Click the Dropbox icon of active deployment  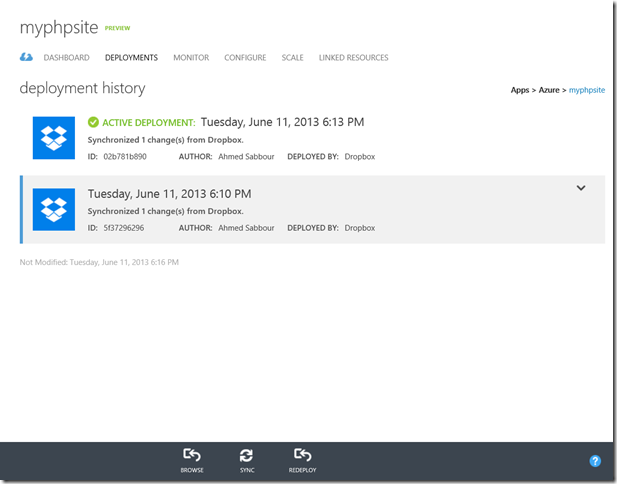54,138
